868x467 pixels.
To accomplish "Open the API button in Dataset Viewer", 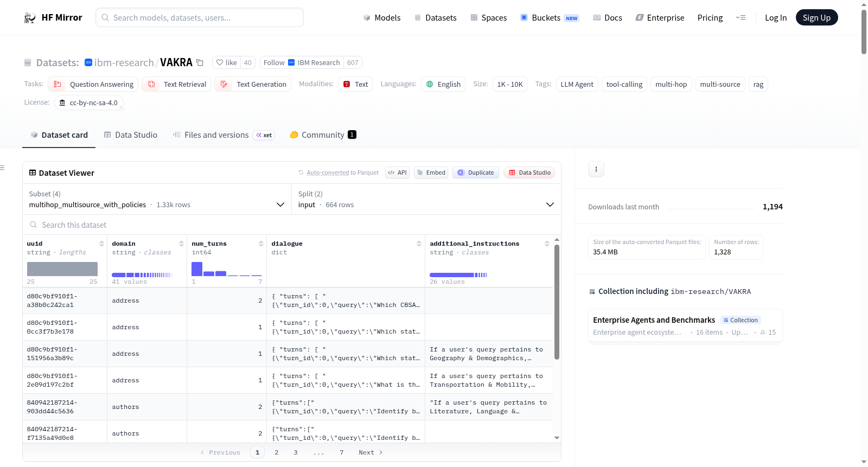I will tap(398, 172).
